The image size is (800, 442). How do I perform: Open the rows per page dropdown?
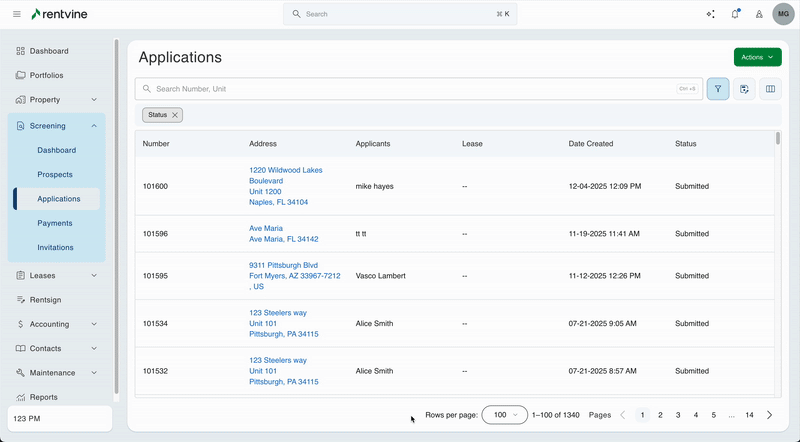504,414
